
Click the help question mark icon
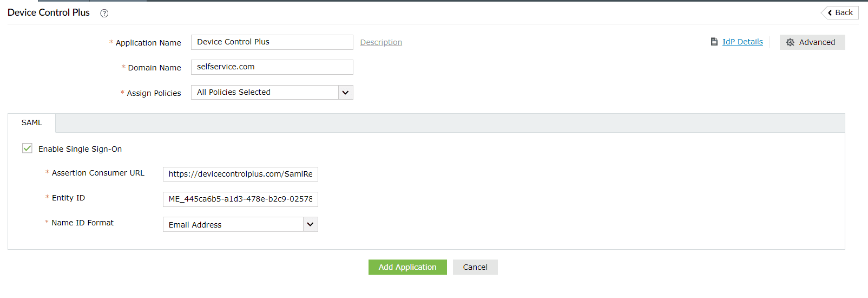coord(104,13)
